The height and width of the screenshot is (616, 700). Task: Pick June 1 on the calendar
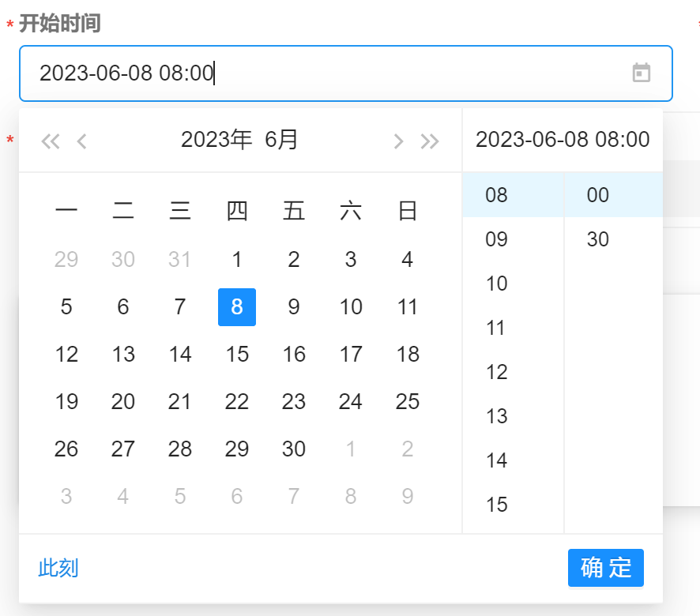[237, 260]
